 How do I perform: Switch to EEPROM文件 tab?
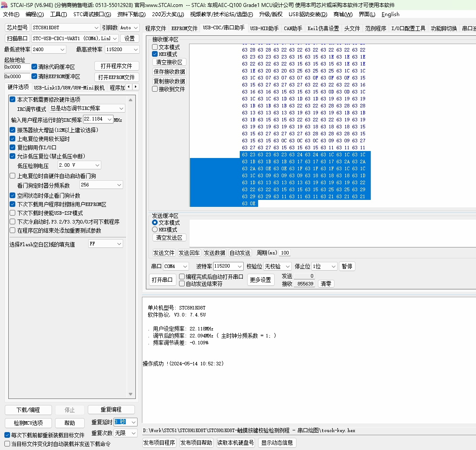[x=184, y=28]
